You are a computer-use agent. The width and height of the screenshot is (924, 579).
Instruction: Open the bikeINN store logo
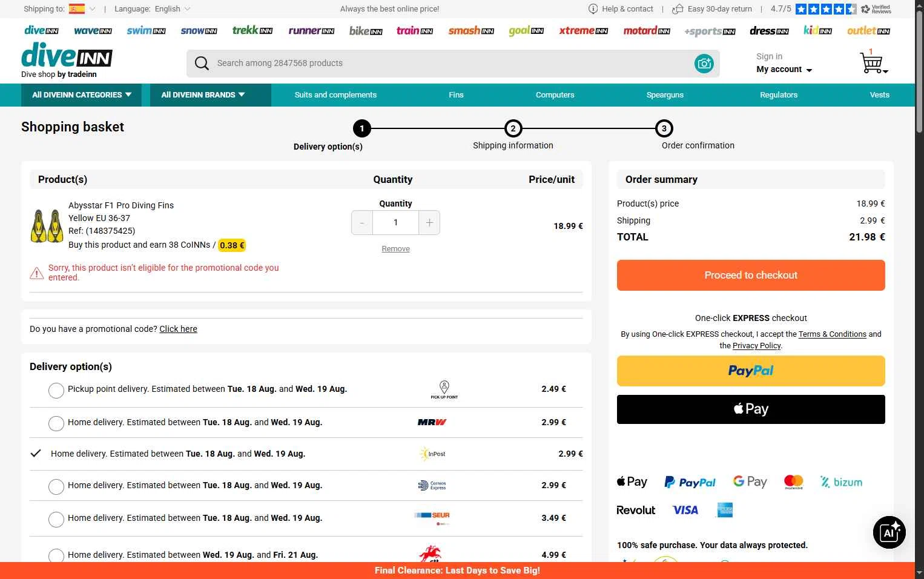tap(366, 30)
